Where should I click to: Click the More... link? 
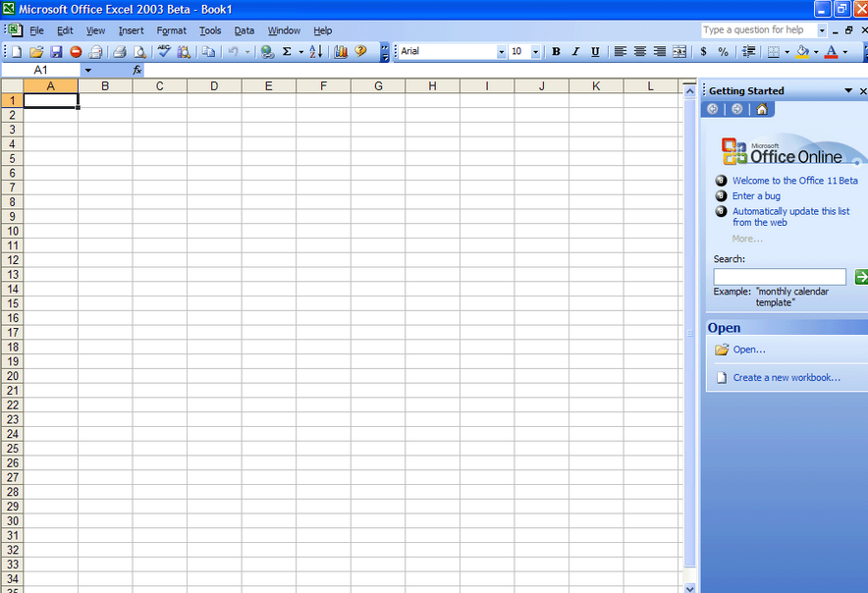coord(747,239)
